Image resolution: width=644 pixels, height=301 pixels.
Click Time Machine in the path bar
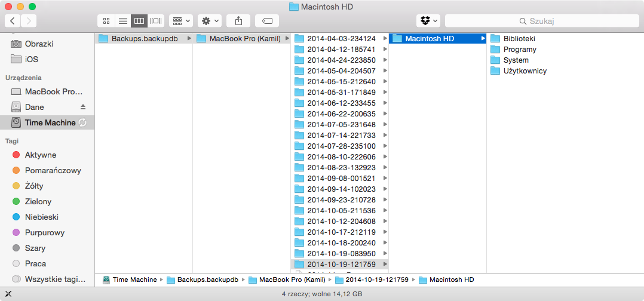pyautogui.click(x=130, y=279)
